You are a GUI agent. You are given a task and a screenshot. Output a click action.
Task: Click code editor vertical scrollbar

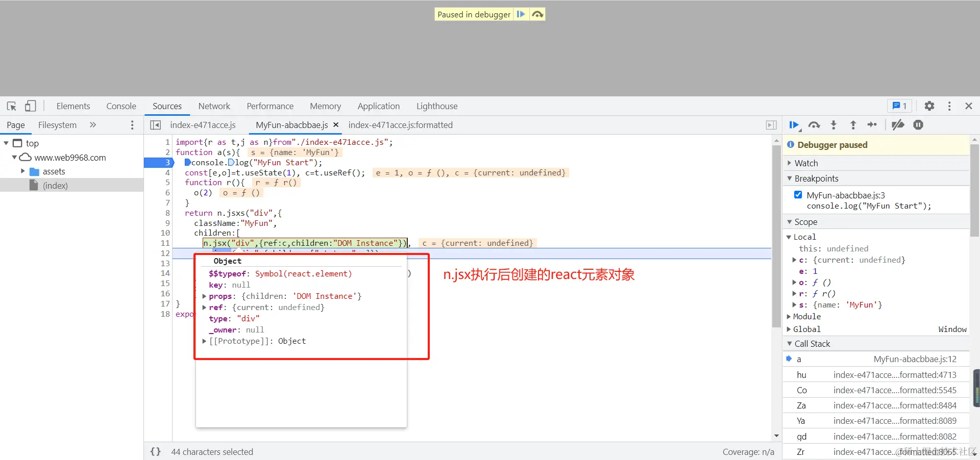[776, 235]
